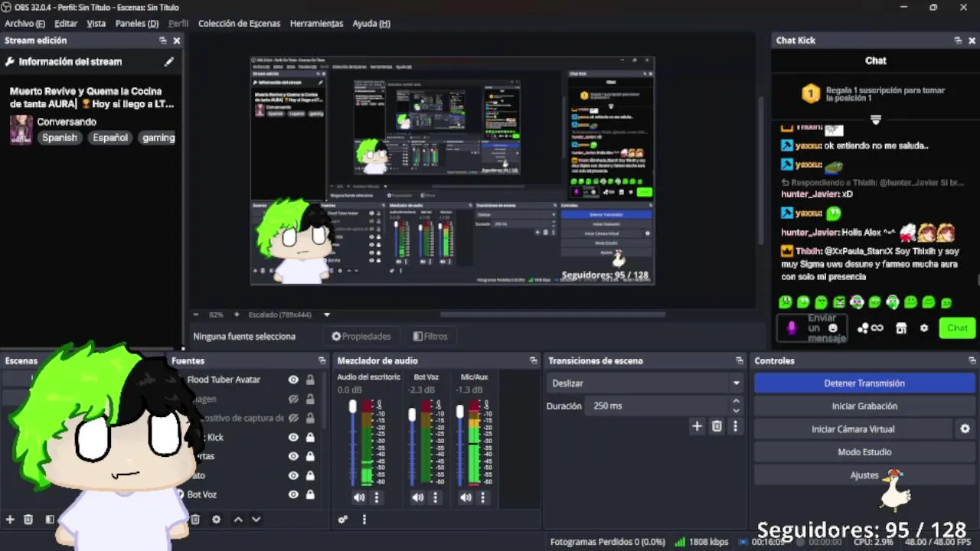980x551 pixels.
Task: Open the audio mixer options menu dots
Action: pos(364,519)
